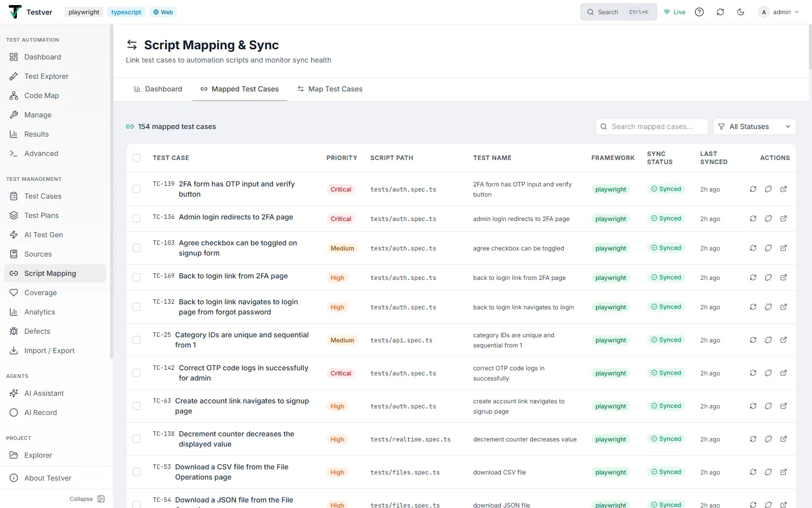The width and height of the screenshot is (812, 508).
Task: Open Coverage page
Action: [x=55, y=293]
